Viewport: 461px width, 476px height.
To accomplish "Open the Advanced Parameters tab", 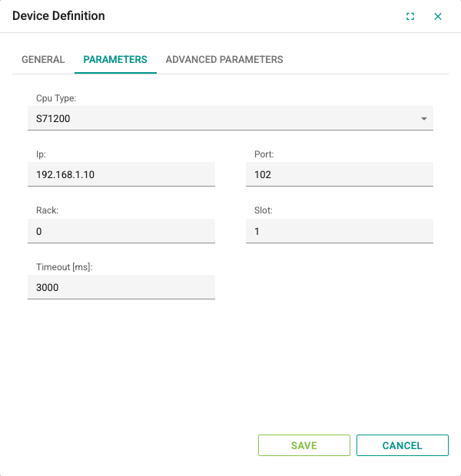I will coord(224,60).
